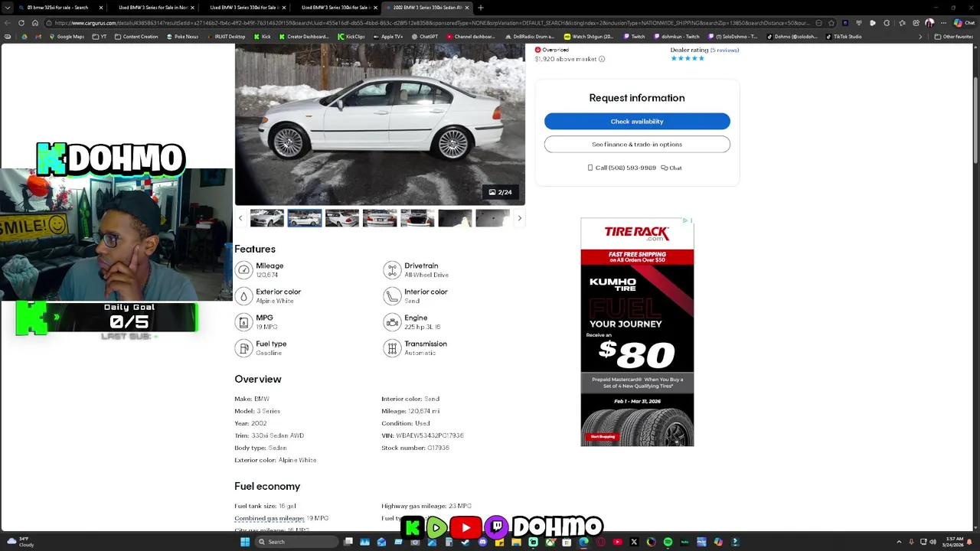Viewport: 980px width, 551px height.
Task: Select the third car photo thumbnail
Action: [x=342, y=218]
